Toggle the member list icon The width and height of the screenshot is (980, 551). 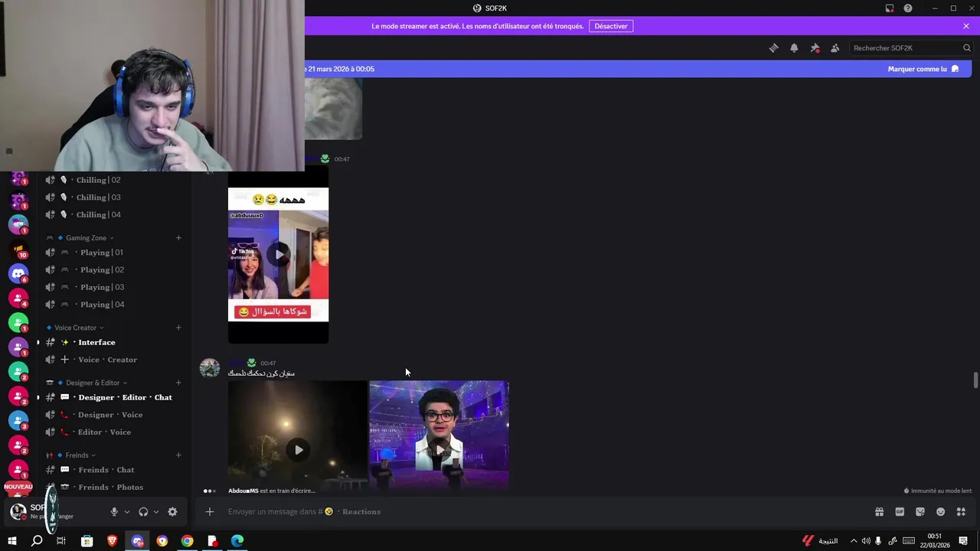click(835, 47)
